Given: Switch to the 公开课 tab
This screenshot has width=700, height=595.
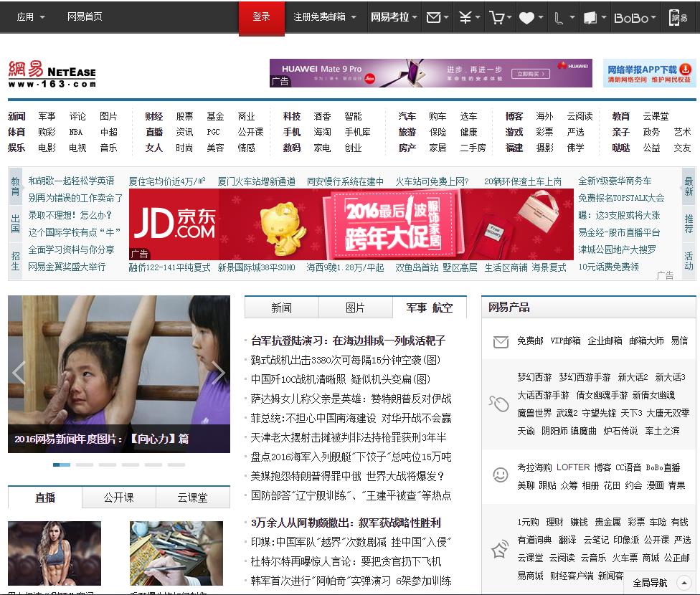Looking at the screenshot, I should (x=119, y=498).
